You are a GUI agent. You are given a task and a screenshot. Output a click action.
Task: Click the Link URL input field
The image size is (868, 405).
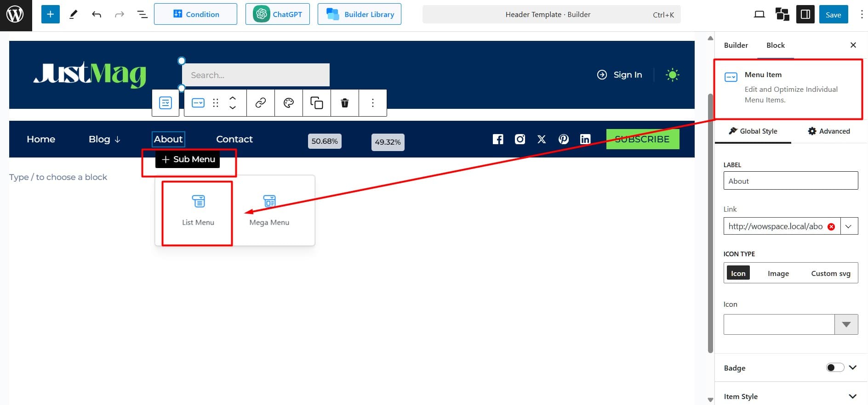[782, 226]
